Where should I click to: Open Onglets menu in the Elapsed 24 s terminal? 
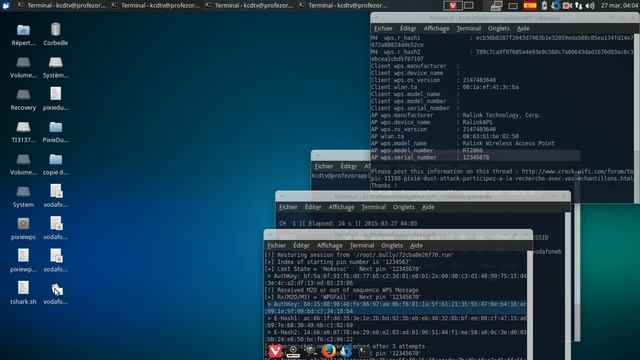click(404, 207)
